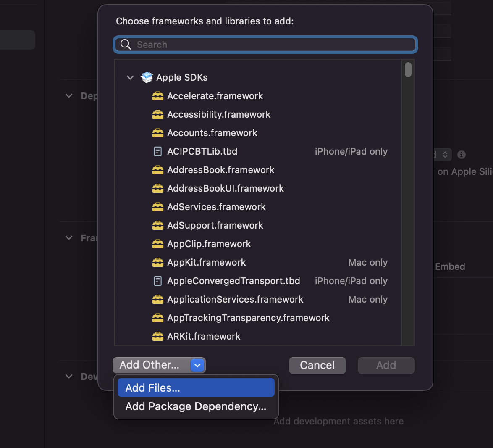The height and width of the screenshot is (448, 493).
Task: Click AppKit.framework toolbox icon
Action: coord(157,262)
